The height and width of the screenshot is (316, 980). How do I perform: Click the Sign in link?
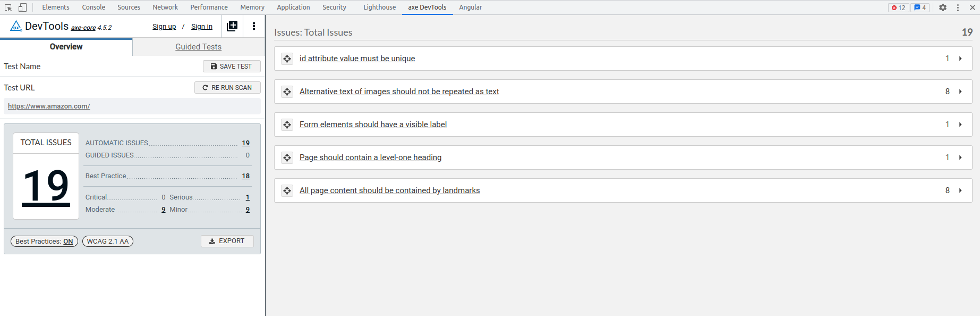201,26
